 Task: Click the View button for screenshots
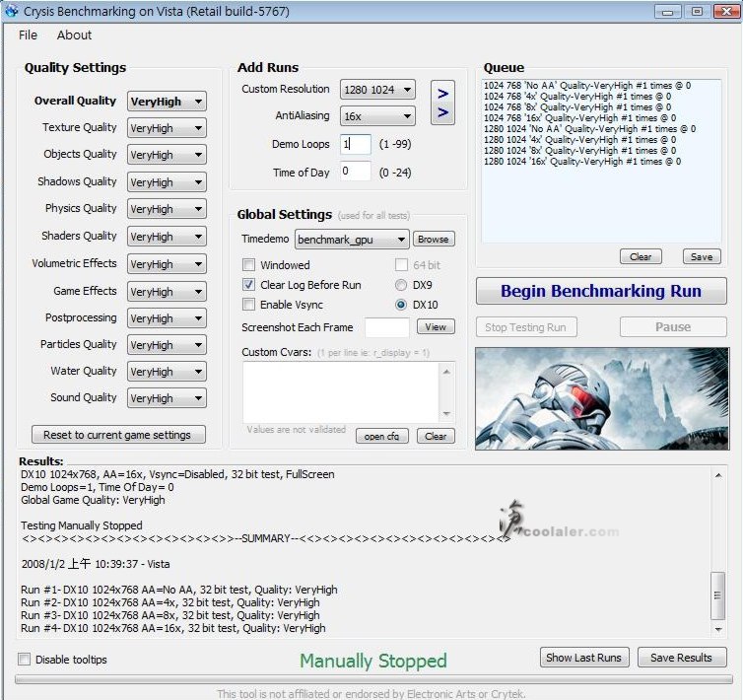(436, 326)
